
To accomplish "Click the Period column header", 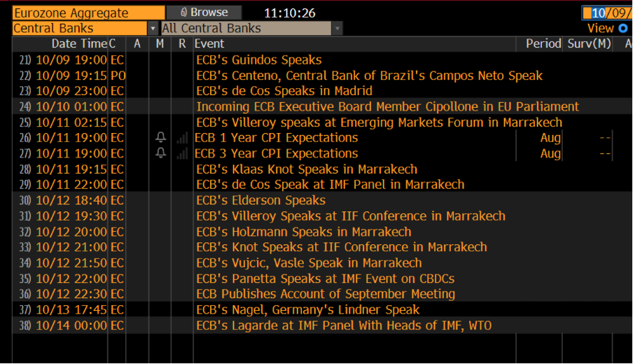I will pyautogui.click(x=543, y=43).
